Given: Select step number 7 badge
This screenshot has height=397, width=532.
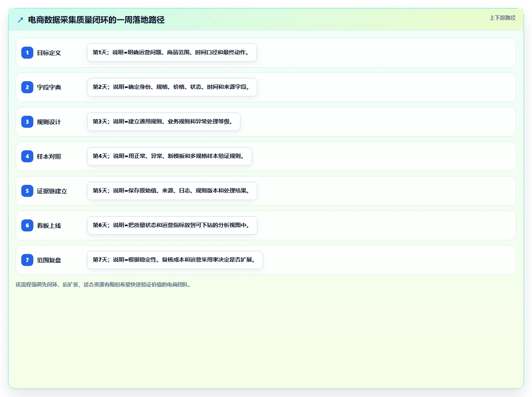Looking at the screenshot, I should [x=27, y=260].
